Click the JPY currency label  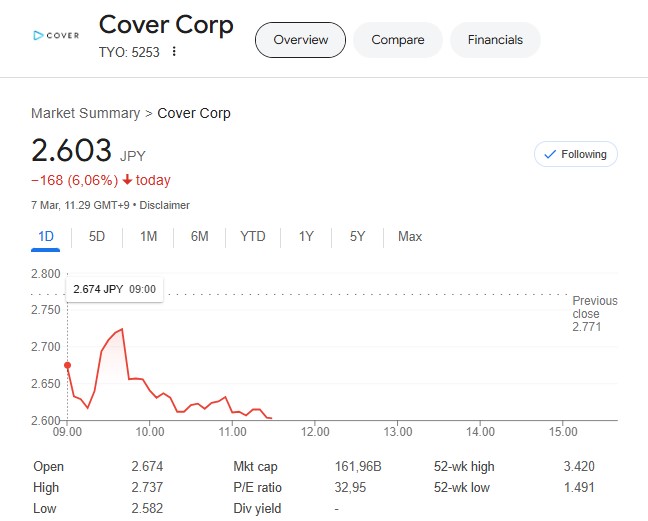(133, 156)
